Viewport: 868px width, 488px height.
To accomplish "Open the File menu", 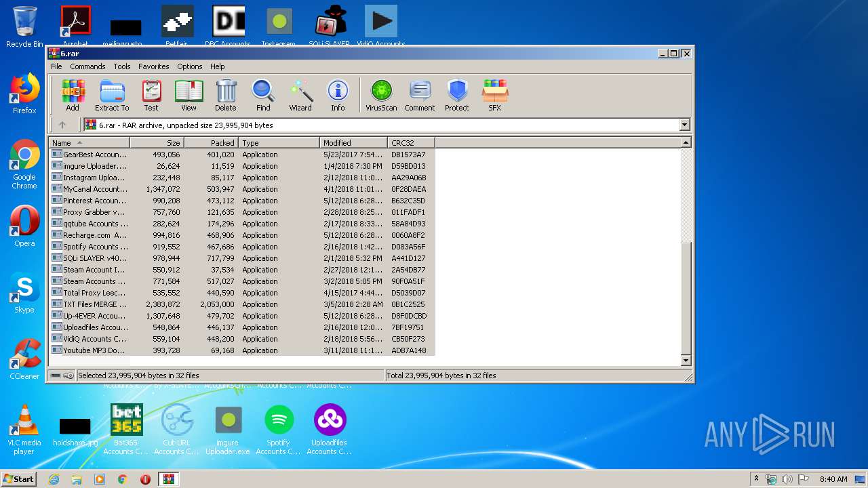I will pos(56,66).
